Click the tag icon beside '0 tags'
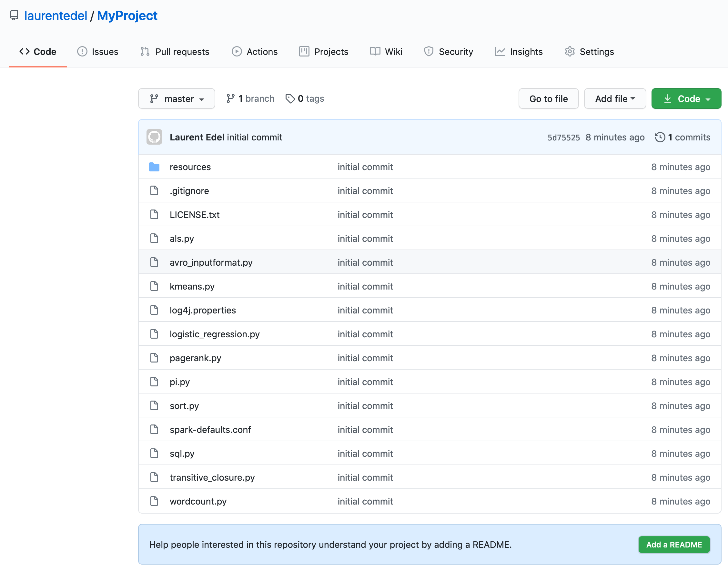Image resolution: width=728 pixels, height=572 pixels. pos(290,98)
